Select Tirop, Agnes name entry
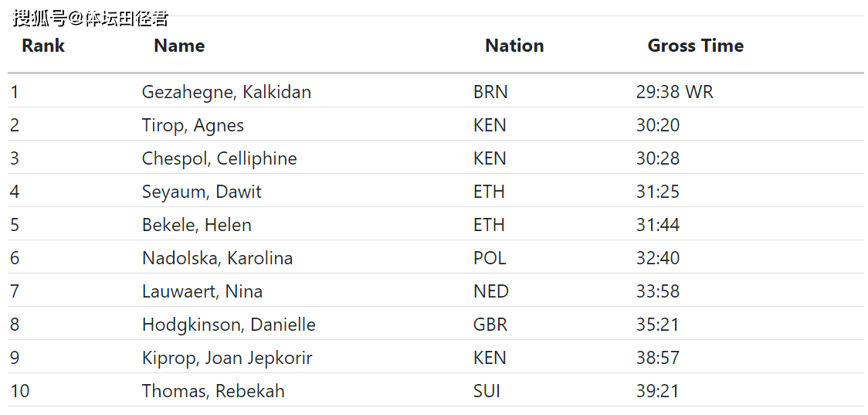The image size is (868, 415). [192, 125]
